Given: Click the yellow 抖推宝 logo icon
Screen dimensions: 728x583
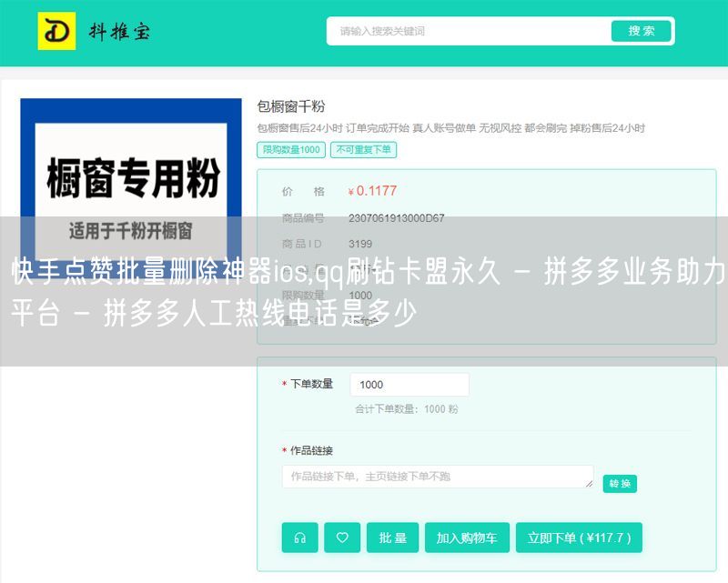Looking at the screenshot, I should (56, 31).
